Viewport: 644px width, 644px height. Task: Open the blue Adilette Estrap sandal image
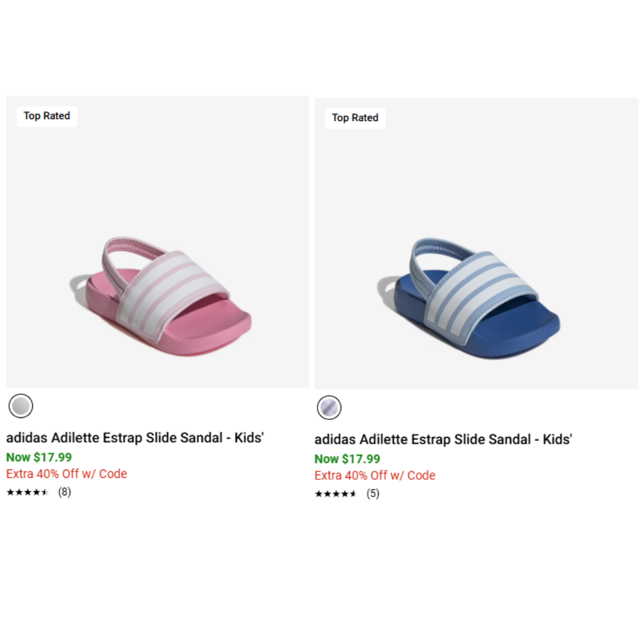click(x=477, y=243)
